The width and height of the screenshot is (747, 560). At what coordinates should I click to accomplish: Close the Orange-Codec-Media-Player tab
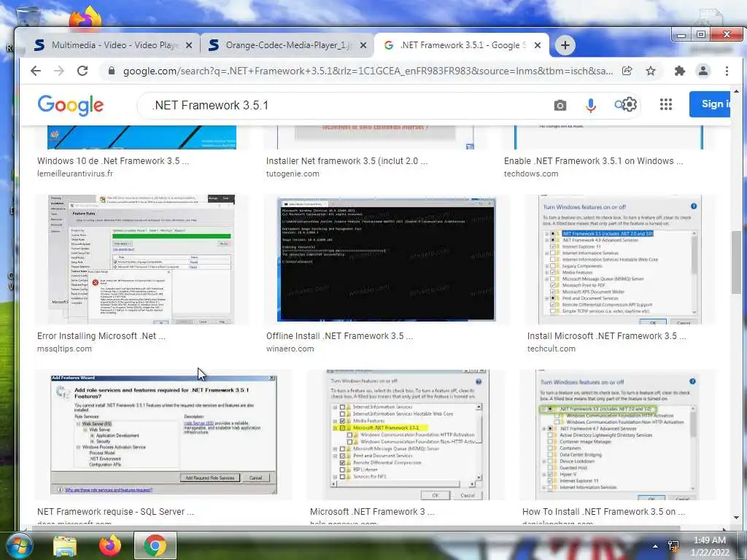coord(363,45)
